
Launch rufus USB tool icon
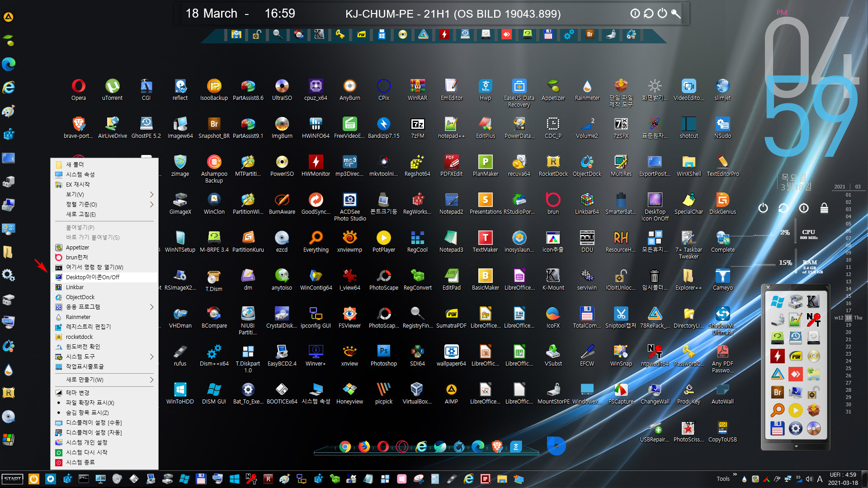click(x=180, y=355)
